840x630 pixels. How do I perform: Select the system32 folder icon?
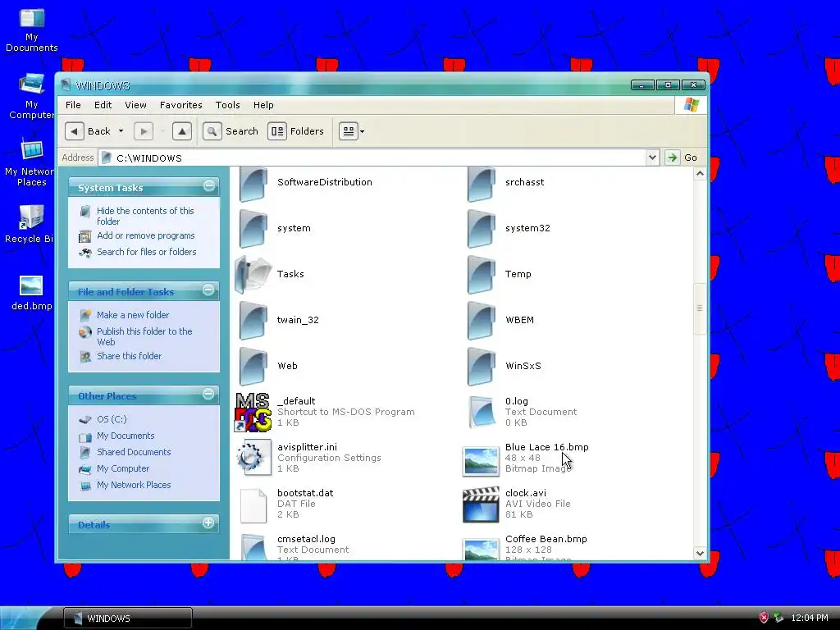tap(481, 229)
